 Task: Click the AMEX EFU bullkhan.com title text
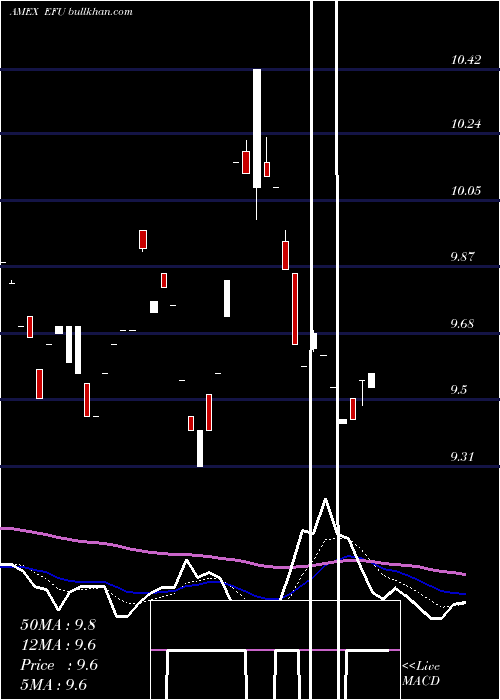pos(71,12)
